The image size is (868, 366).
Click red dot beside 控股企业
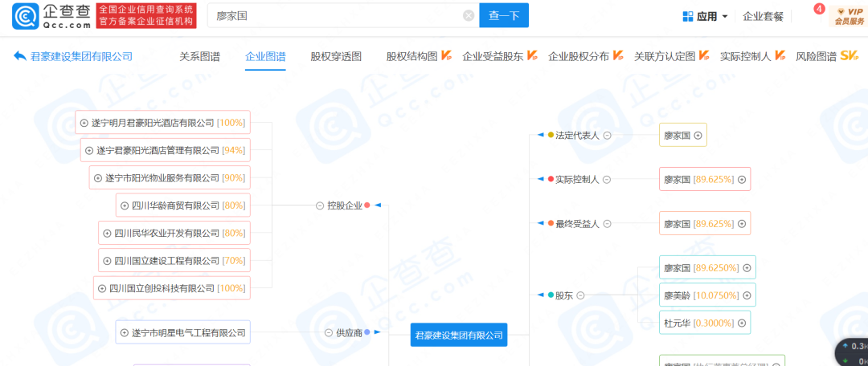tap(366, 205)
